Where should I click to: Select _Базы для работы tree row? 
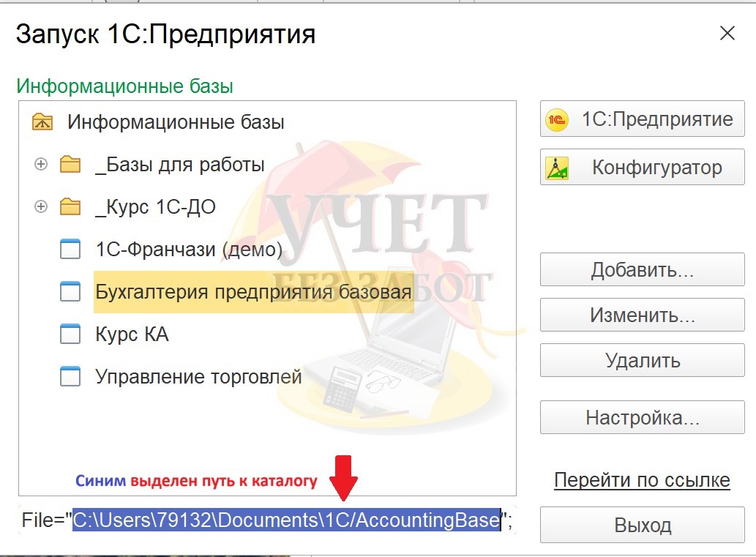(180, 165)
